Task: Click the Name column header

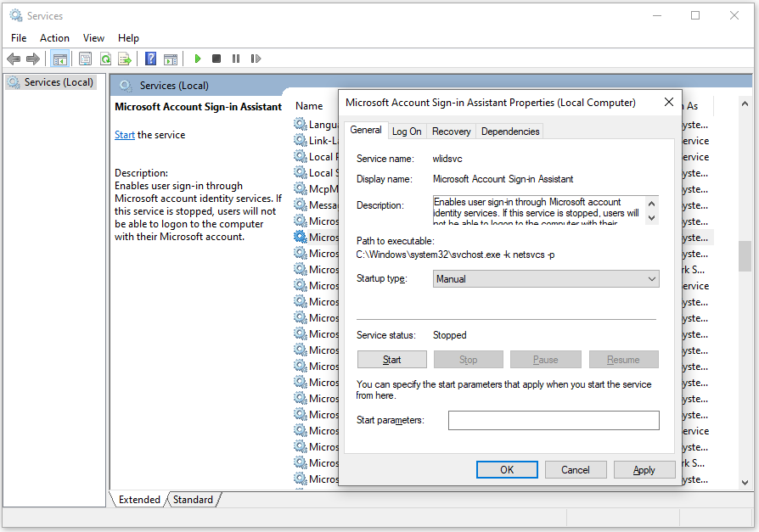Action: 310,106
